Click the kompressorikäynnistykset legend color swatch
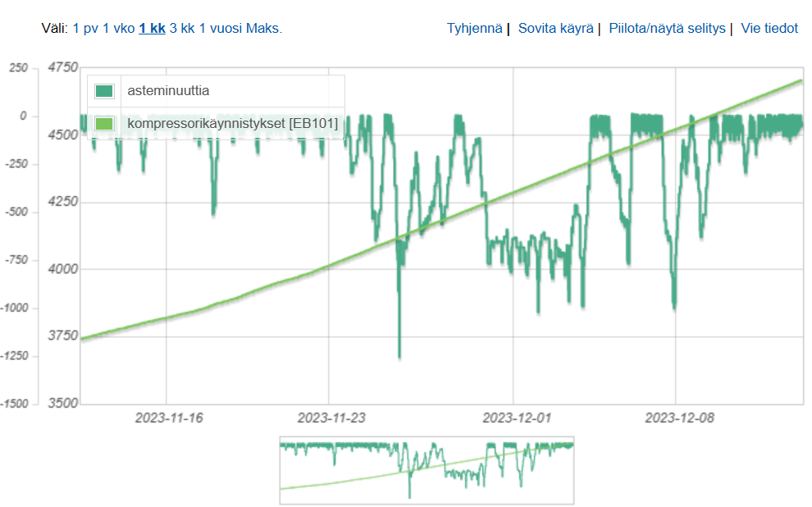 click(x=104, y=123)
